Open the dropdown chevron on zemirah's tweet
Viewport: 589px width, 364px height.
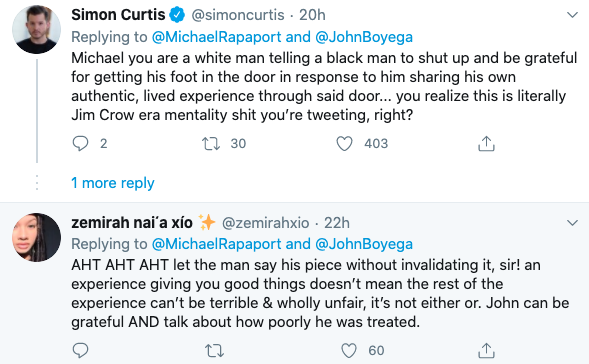click(x=572, y=223)
